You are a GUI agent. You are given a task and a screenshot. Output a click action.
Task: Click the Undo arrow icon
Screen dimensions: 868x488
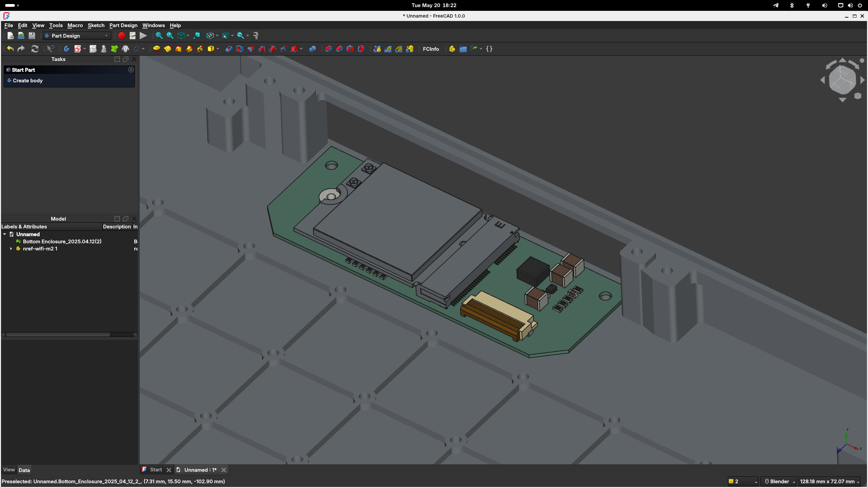tap(10, 49)
